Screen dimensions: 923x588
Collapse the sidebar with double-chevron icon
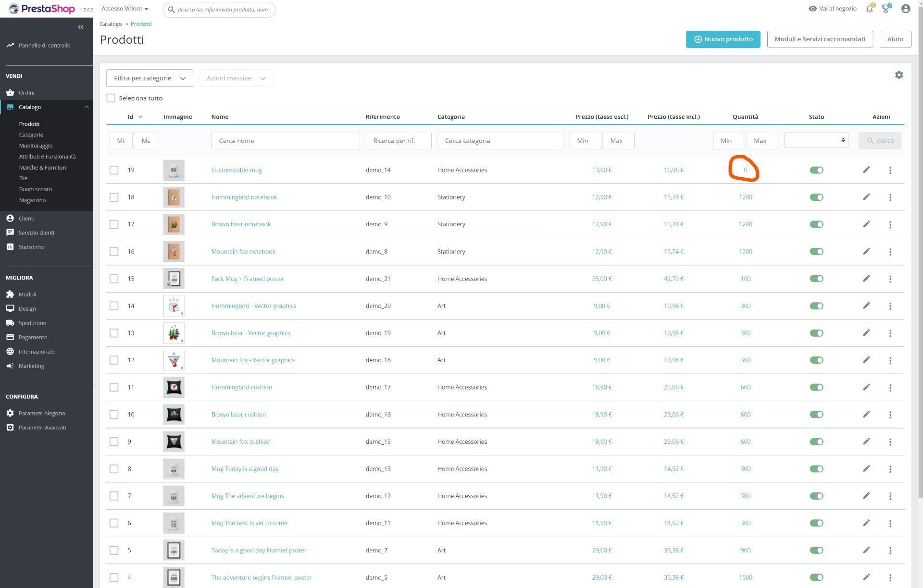(81, 27)
